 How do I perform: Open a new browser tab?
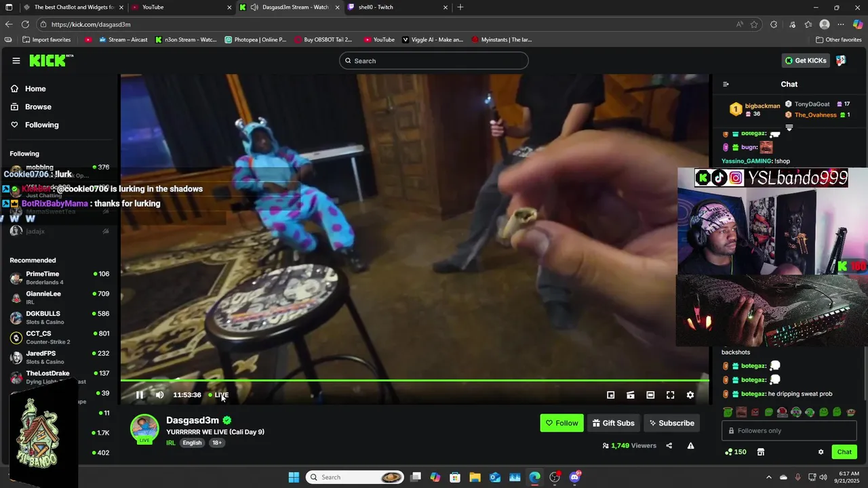(460, 7)
